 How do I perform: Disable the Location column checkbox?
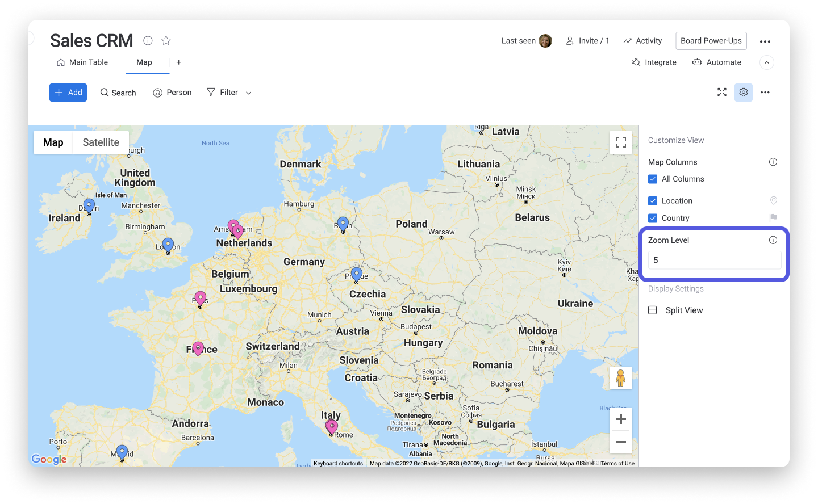652,200
